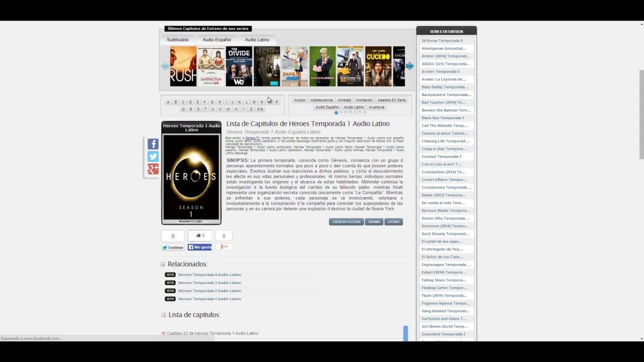Open the Satisfaction poster thumbnail
644x362 pixels.
click(x=211, y=66)
